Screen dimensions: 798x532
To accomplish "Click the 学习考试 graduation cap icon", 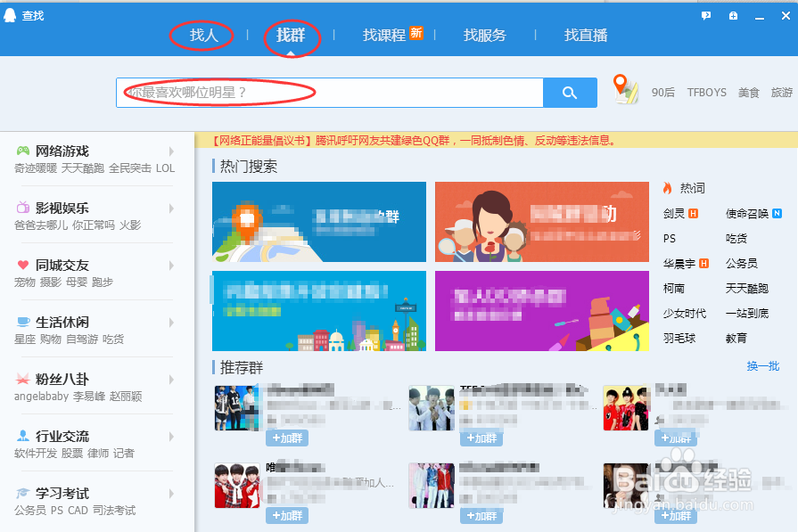I will [x=23, y=493].
